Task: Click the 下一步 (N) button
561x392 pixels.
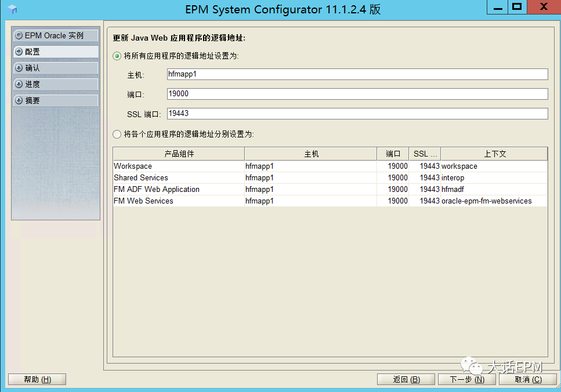Action: (467, 379)
